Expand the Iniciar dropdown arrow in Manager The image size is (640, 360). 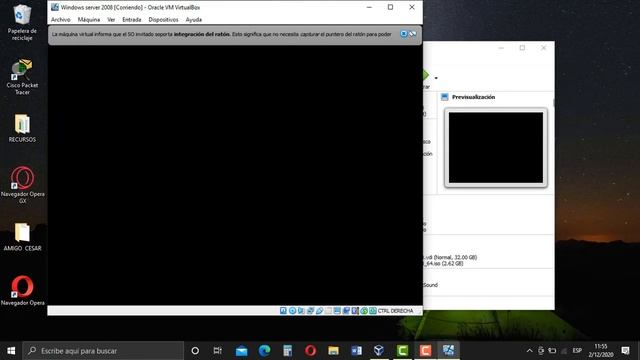click(436, 78)
